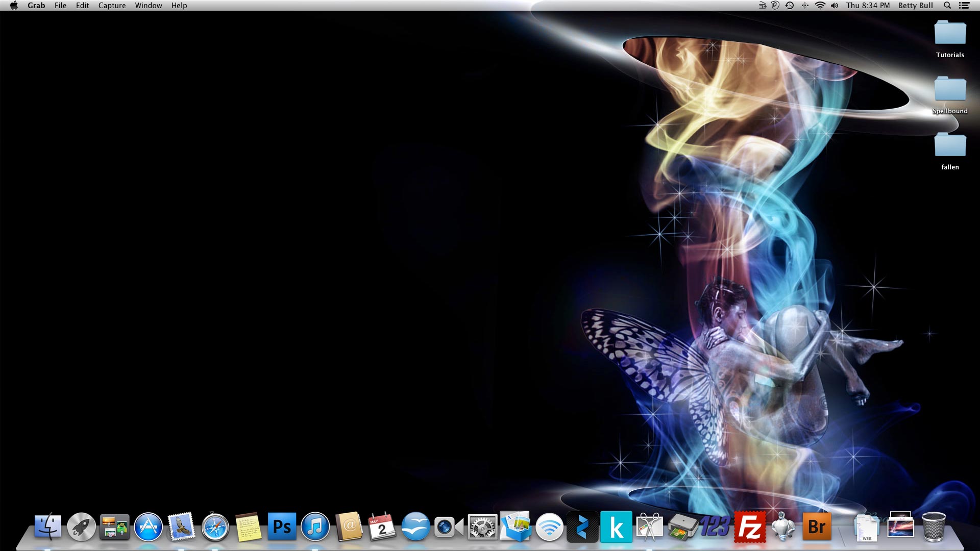
Task: Open Finder from the Dock
Action: (x=47, y=527)
